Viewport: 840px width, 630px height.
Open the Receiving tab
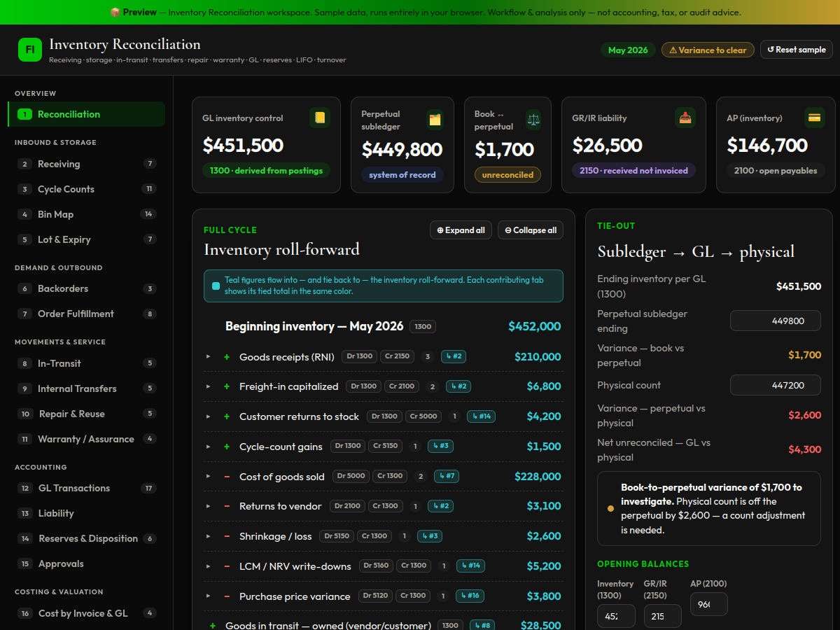(x=86, y=164)
